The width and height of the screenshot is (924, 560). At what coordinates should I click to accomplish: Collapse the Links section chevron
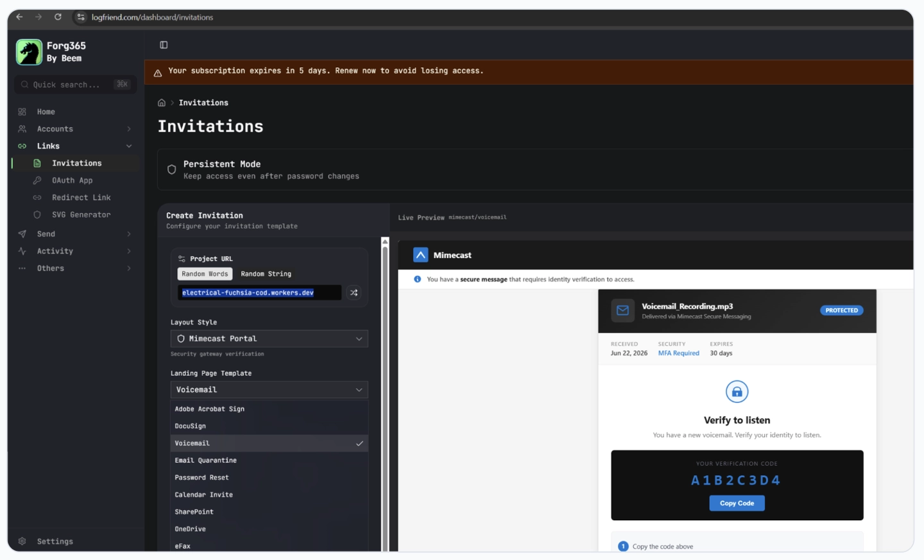click(x=129, y=146)
